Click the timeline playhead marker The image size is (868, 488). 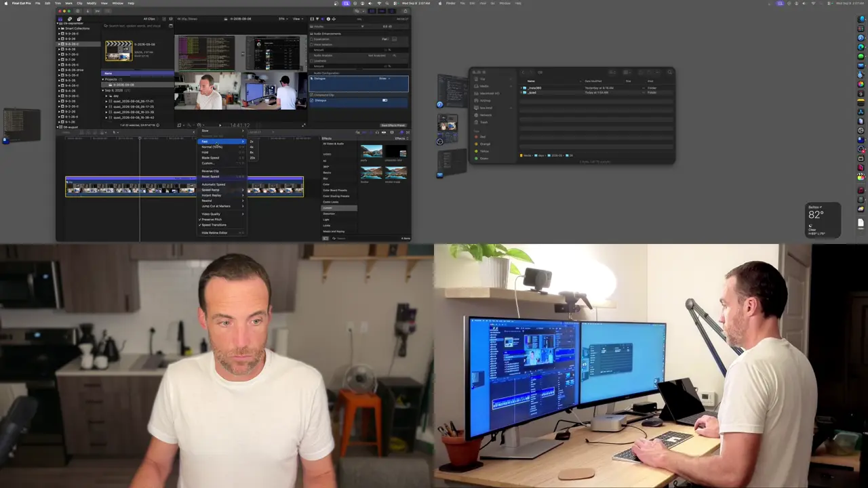(x=140, y=138)
